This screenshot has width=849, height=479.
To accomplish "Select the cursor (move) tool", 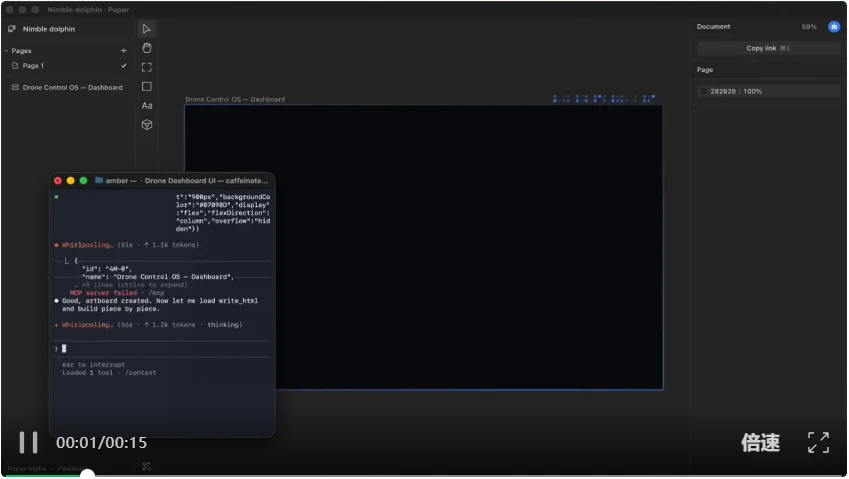I will point(147,29).
